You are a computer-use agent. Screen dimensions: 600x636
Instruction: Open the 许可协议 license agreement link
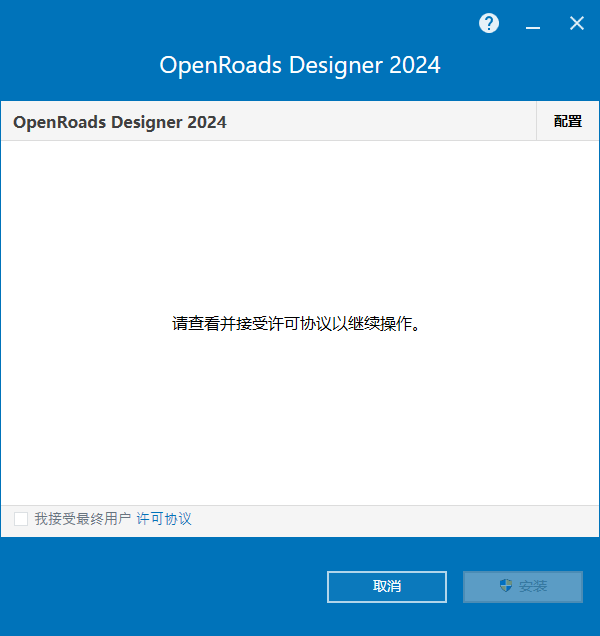click(164, 519)
